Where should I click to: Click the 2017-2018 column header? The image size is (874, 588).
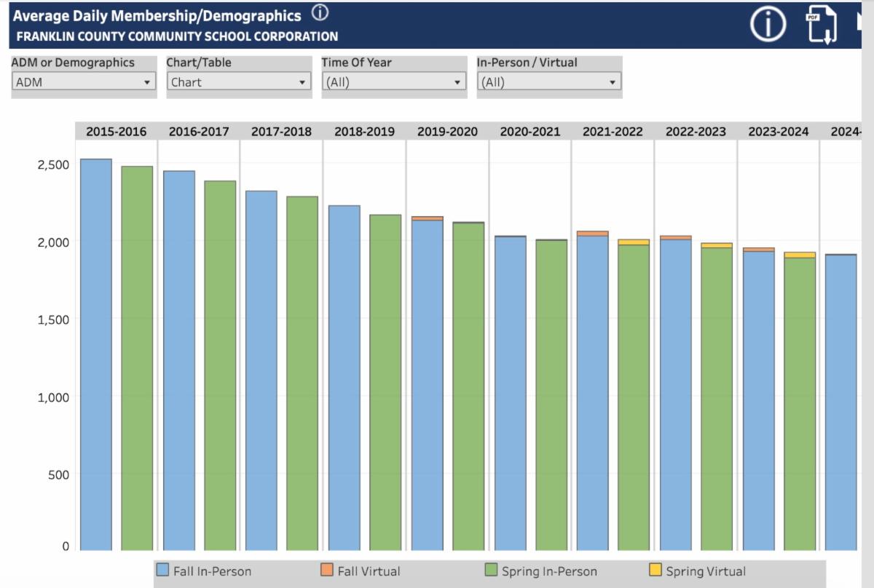tap(281, 132)
